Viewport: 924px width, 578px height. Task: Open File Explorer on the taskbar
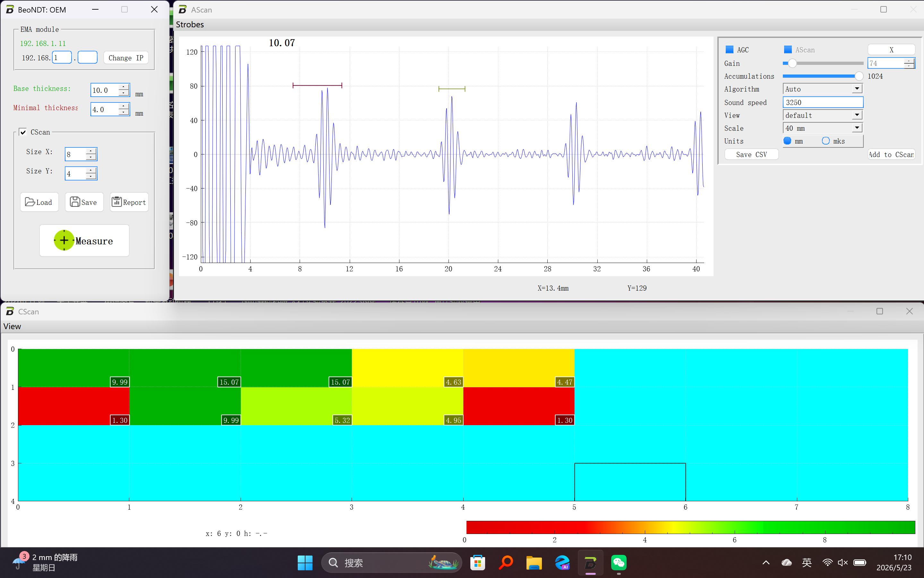pos(534,563)
